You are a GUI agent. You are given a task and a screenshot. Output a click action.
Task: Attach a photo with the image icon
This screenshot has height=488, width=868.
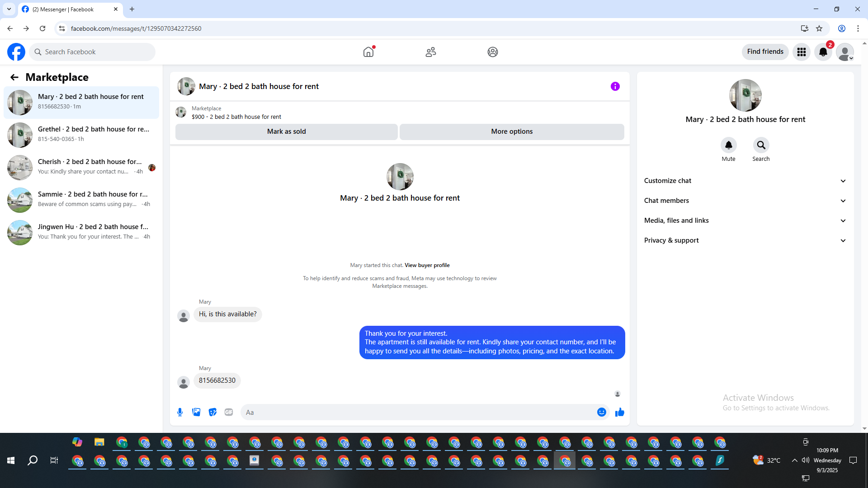point(196,412)
